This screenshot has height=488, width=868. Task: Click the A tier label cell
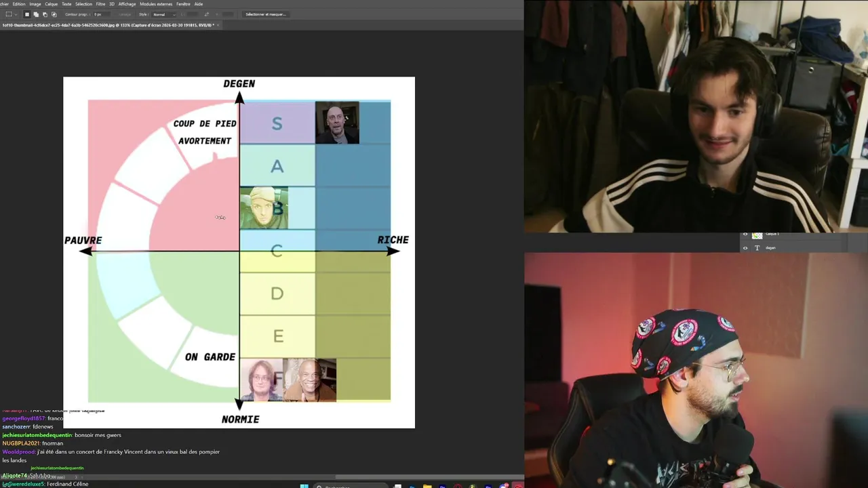tap(277, 166)
